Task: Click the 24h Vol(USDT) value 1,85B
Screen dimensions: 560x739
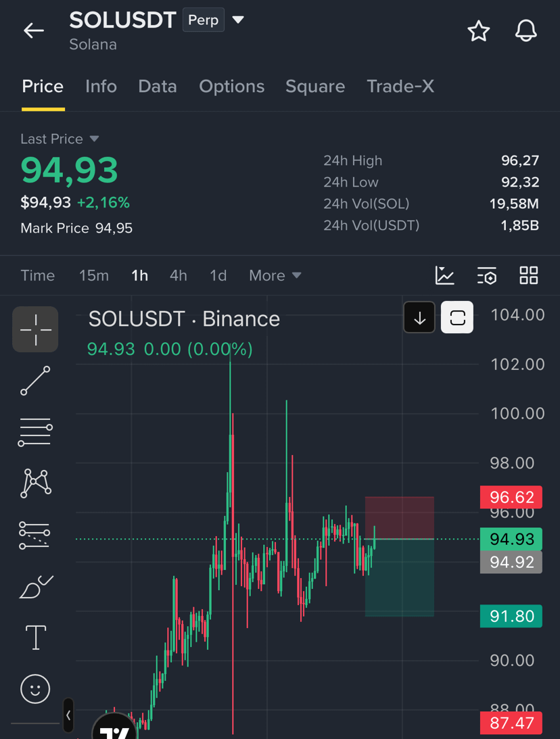Action: pyautogui.click(x=519, y=226)
